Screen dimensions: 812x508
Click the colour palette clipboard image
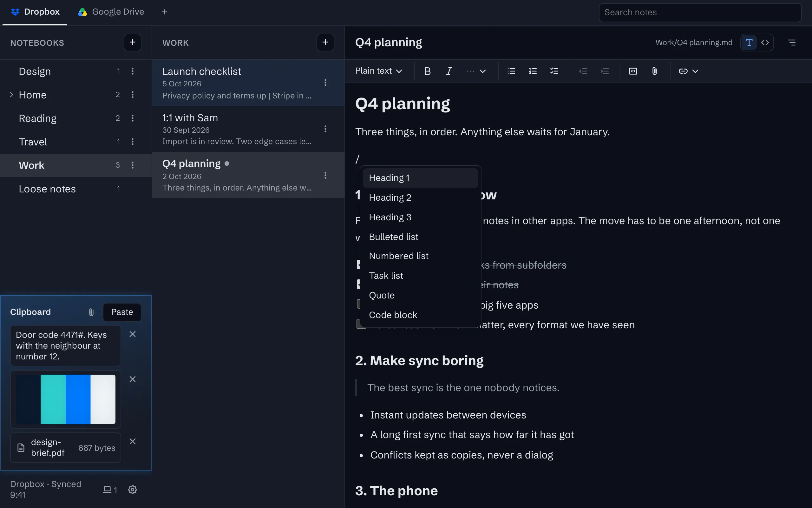pyautogui.click(x=65, y=399)
